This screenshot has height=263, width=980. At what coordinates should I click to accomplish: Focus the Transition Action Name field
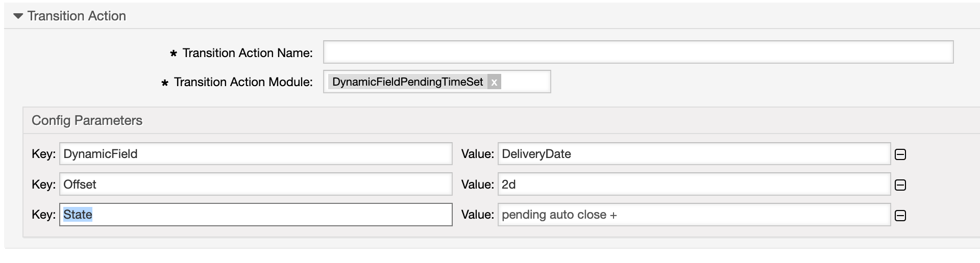click(638, 52)
